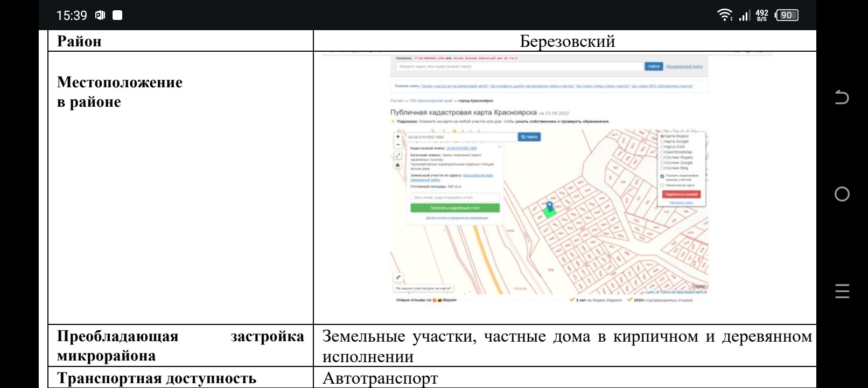Open the cadastral number 24:04:0101002:1885 link
Viewport: 868px width, 388px height.
click(461, 148)
